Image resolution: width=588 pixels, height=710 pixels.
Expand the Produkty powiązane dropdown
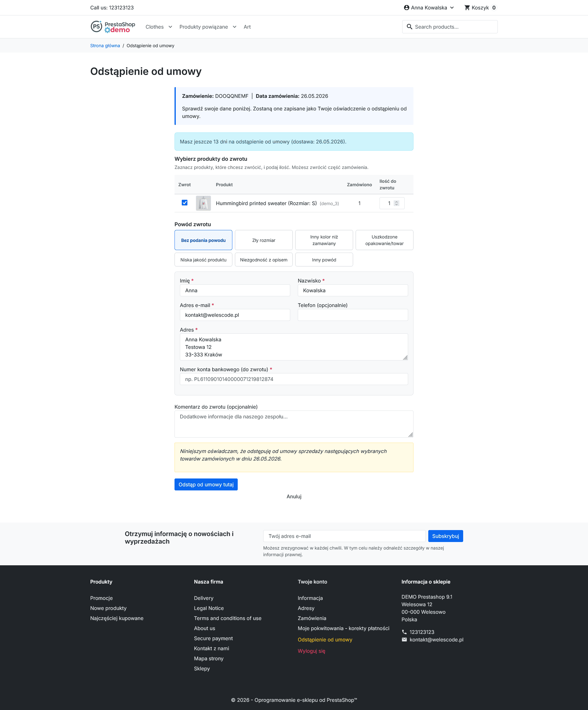(x=234, y=27)
